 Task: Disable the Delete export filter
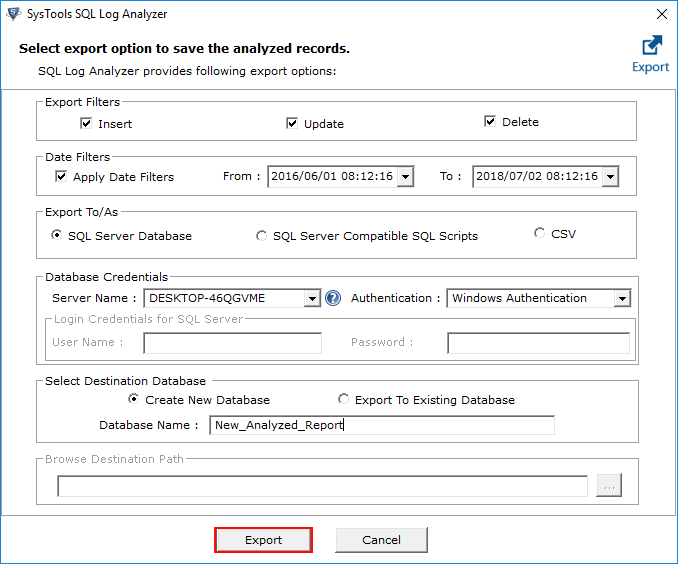(490, 122)
